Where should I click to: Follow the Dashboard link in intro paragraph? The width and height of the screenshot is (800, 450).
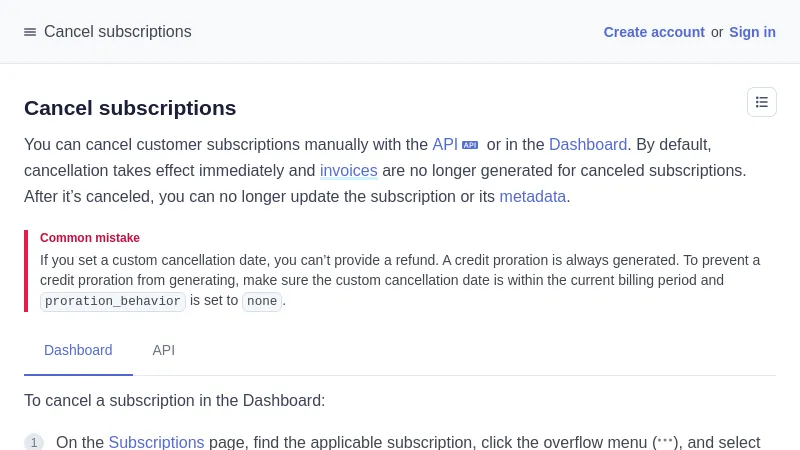pyautogui.click(x=588, y=144)
